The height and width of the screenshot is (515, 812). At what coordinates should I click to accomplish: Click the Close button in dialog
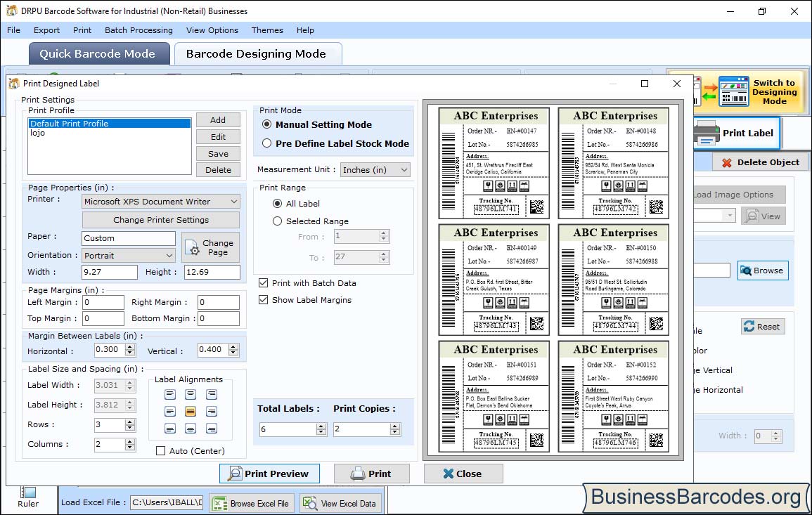(463, 474)
